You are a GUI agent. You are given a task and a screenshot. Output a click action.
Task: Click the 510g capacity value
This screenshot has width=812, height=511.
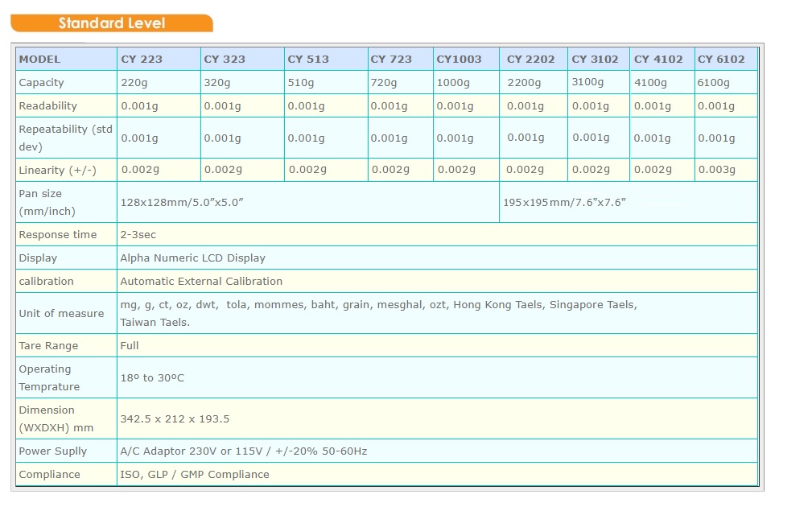click(301, 82)
